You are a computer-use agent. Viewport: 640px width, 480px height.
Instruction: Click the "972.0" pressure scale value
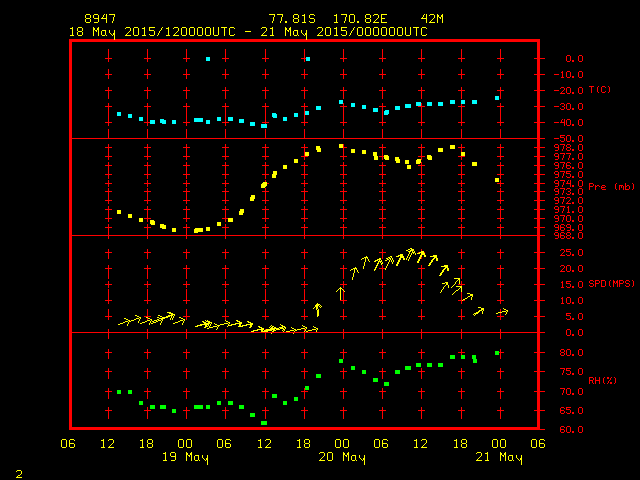click(569, 201)
